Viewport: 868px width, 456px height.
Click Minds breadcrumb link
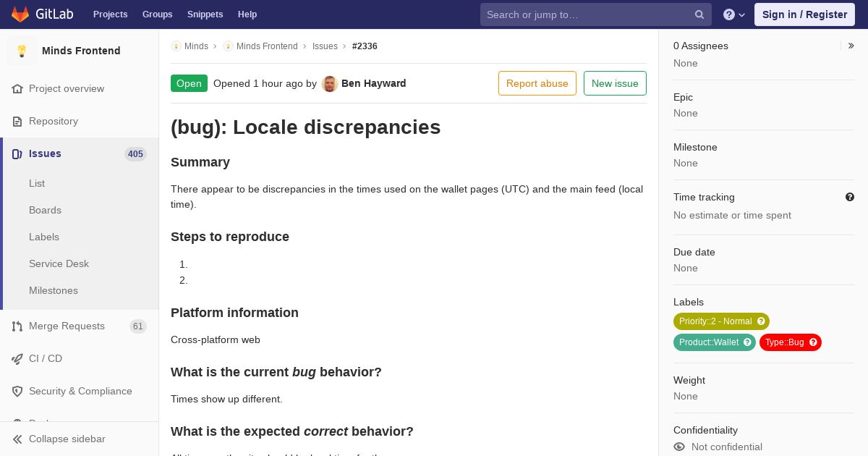[x=196, y=46]
